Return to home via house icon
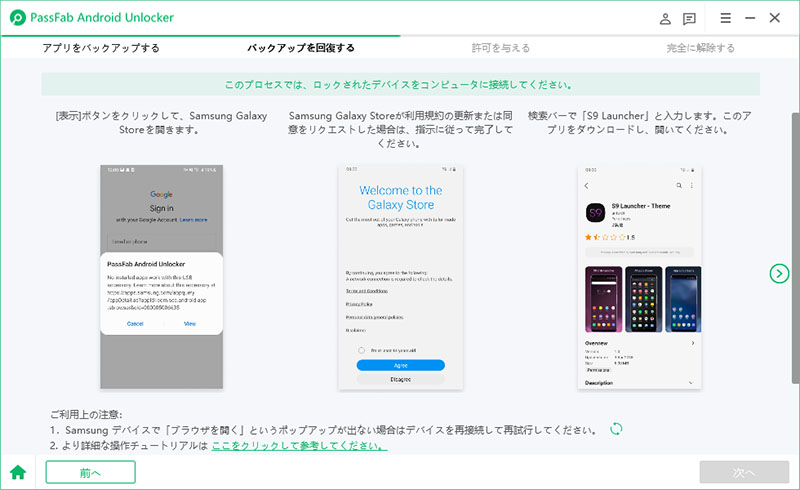Viewport: 800px width, 490px height. tap(18, 472)
